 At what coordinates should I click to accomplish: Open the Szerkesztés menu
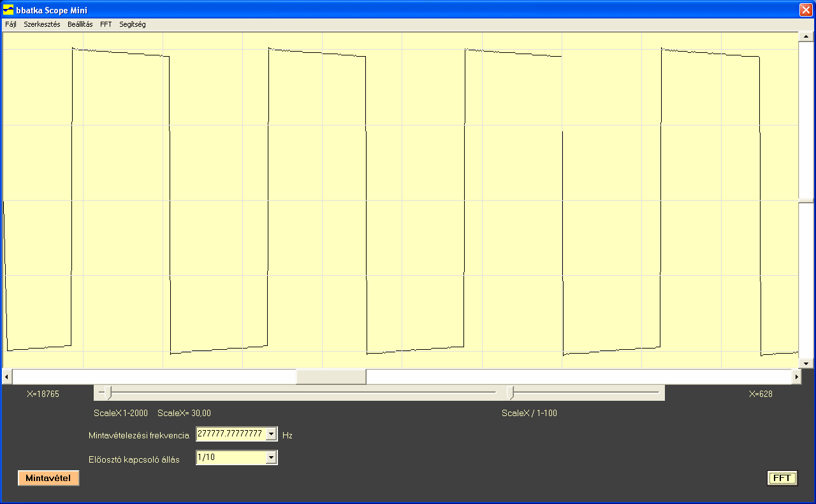pos(42,24)
